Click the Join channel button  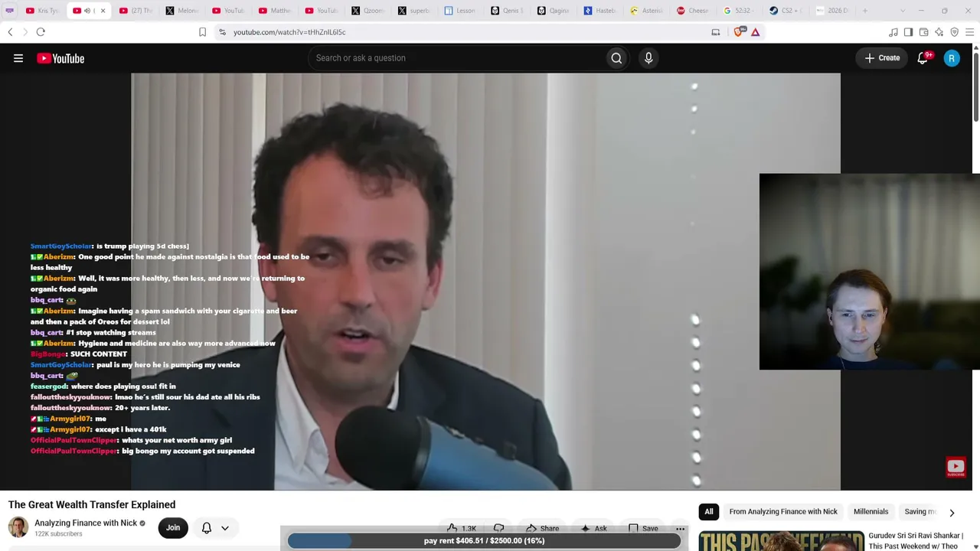coord(173,528)
